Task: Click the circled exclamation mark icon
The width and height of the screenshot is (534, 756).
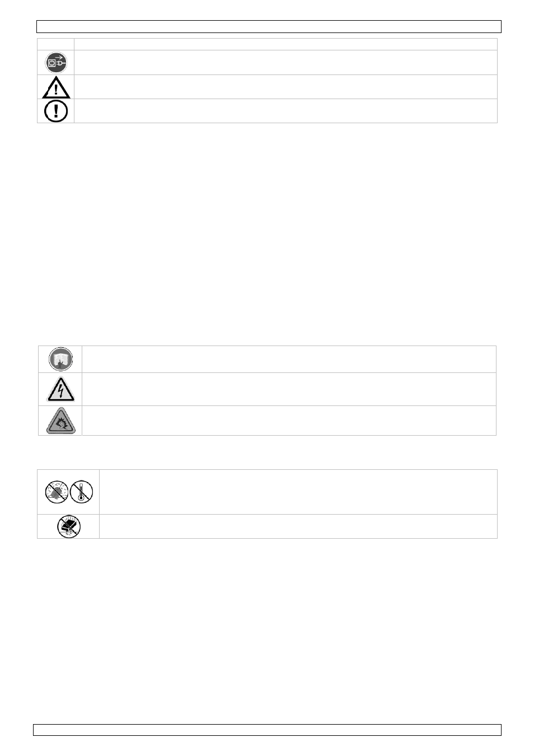Action: [56, 111]
